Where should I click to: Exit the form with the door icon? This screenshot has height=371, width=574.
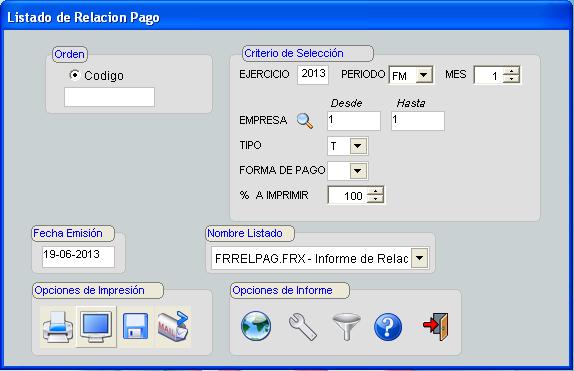(x=436, y=326)
